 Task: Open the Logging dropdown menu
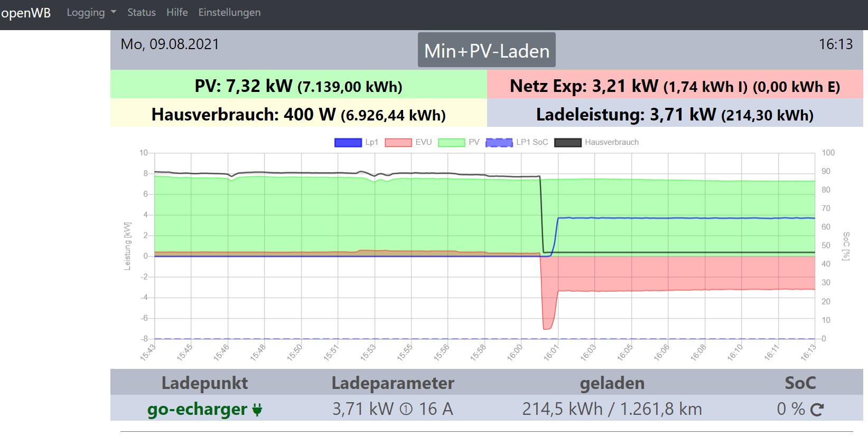tap(91, 12)
